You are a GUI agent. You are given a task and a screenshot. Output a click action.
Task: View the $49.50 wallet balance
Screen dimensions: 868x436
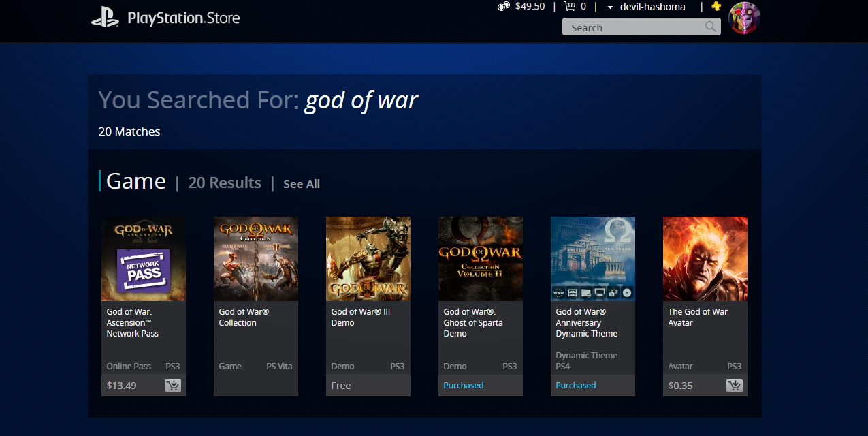(x=530, y=7)
